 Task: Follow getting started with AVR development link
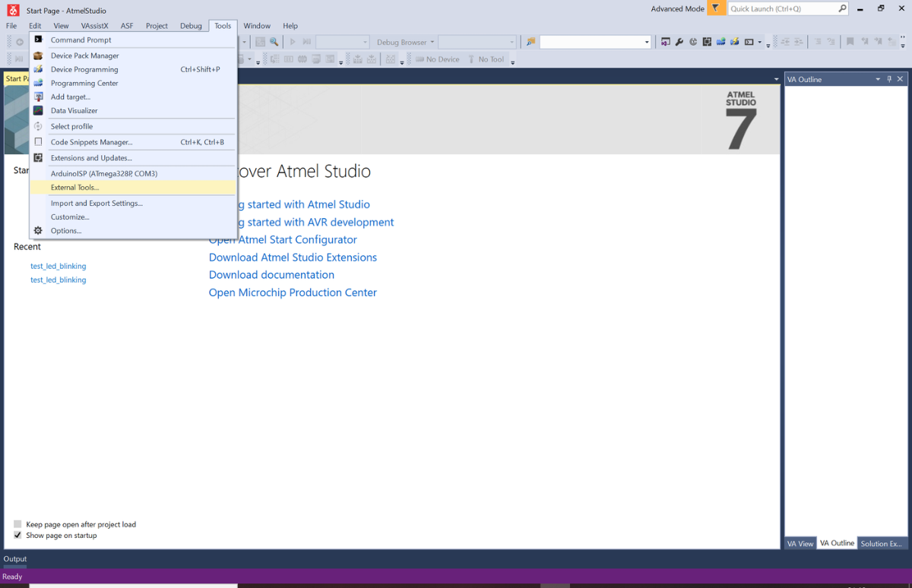coord(316,222)
